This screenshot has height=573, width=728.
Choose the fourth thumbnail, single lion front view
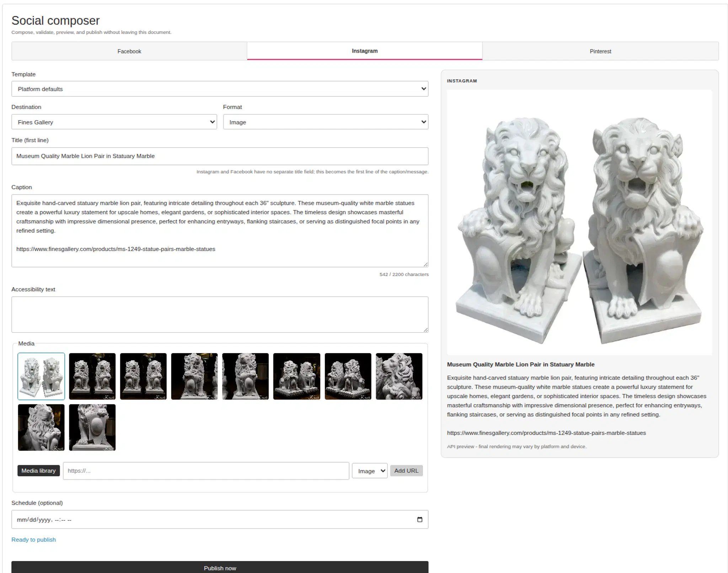pos(194,376)
